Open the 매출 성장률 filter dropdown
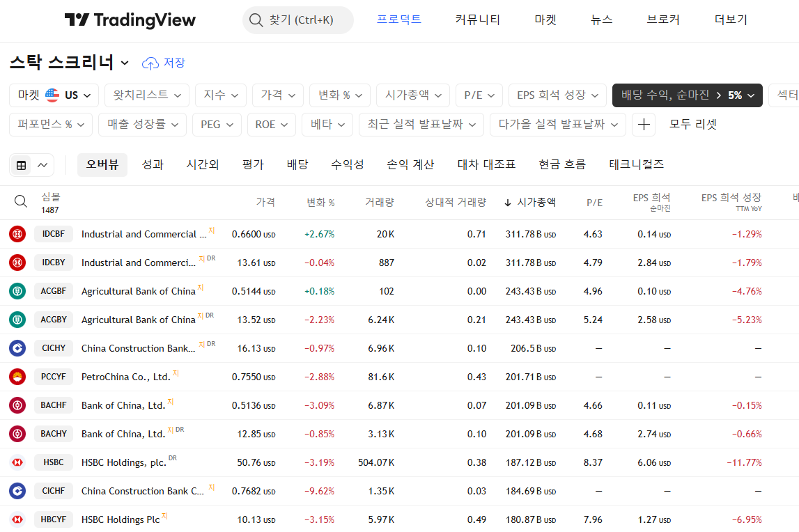This screenshot has width=799, height=532. (x=143, y=125)
